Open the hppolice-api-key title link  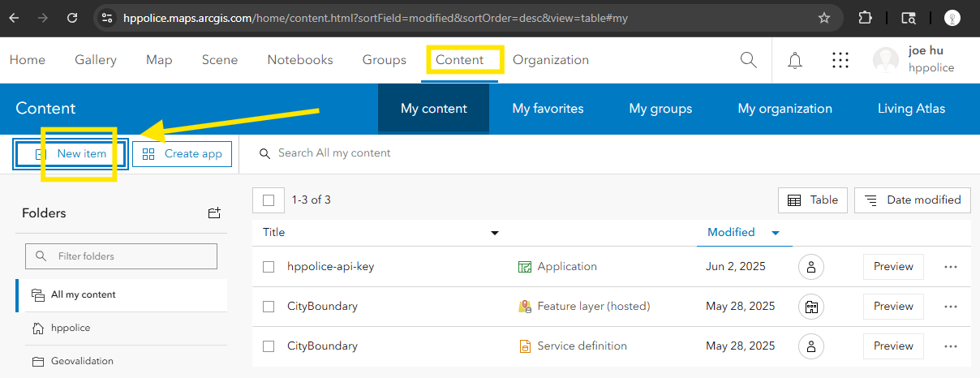pos(330,267)
